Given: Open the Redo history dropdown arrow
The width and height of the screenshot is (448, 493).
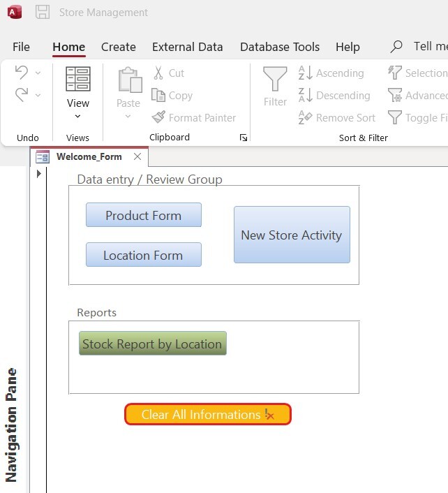Looking at the screenshot, I should click(38, 95).
